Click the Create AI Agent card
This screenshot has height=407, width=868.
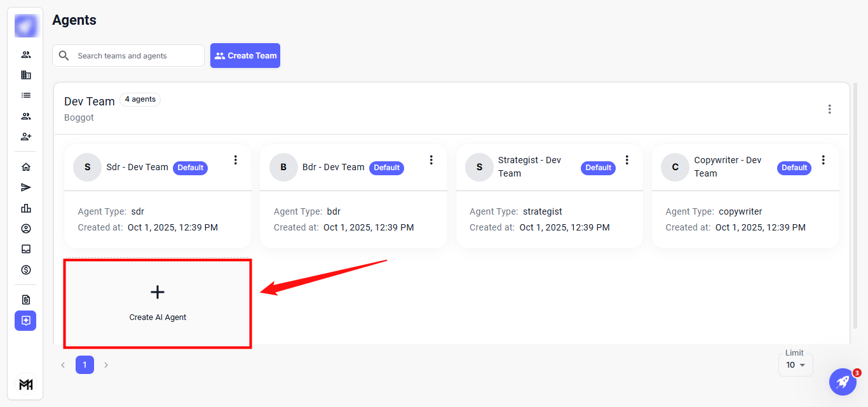[x=158, y=304]
